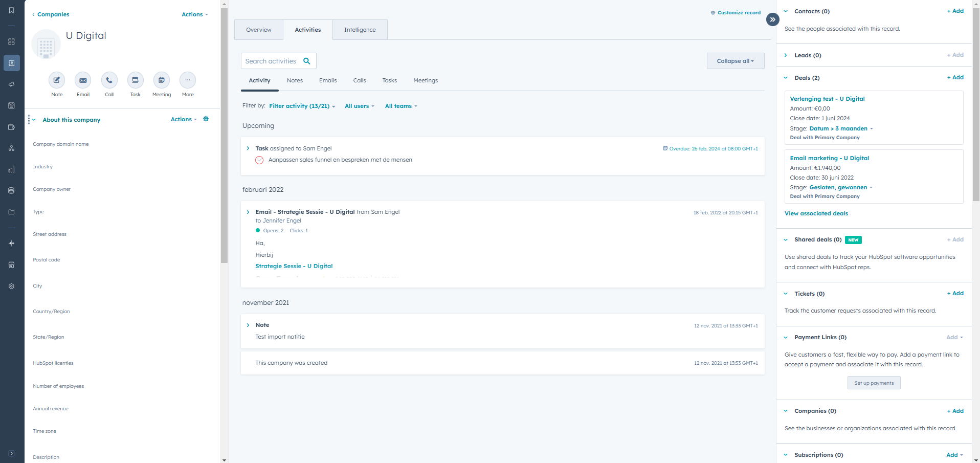Switch to the Calls activity tab
Viewport: 980px width, 463px height.
click(x=360, y=80)
